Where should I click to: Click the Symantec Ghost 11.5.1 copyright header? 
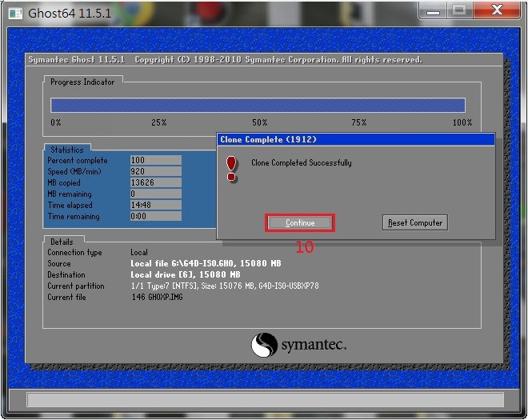coord(225,60)
